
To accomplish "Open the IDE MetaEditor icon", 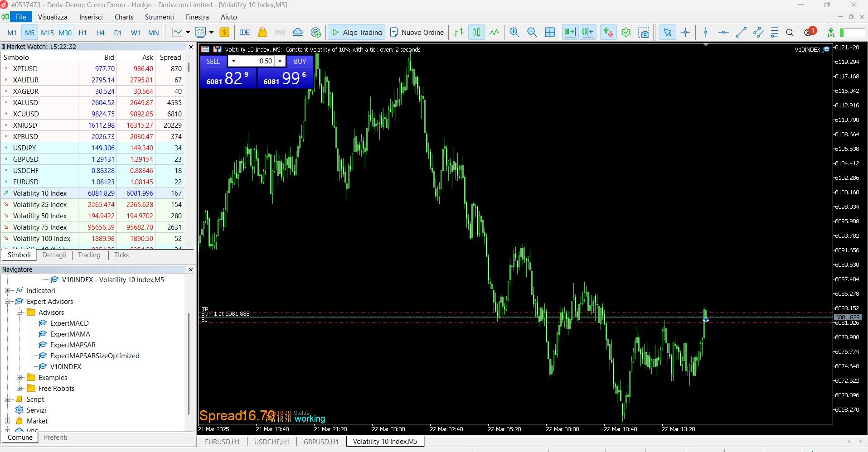I will pos(245,33).
